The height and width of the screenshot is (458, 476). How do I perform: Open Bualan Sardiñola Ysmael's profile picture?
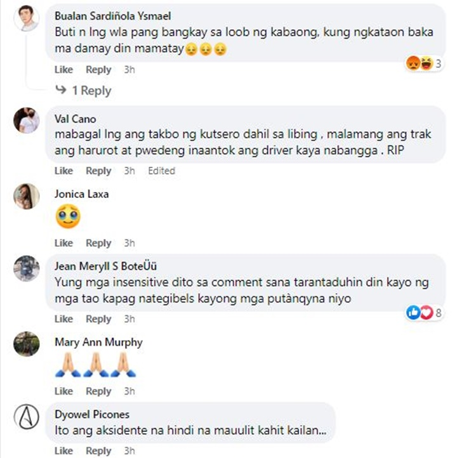(27, 18)
